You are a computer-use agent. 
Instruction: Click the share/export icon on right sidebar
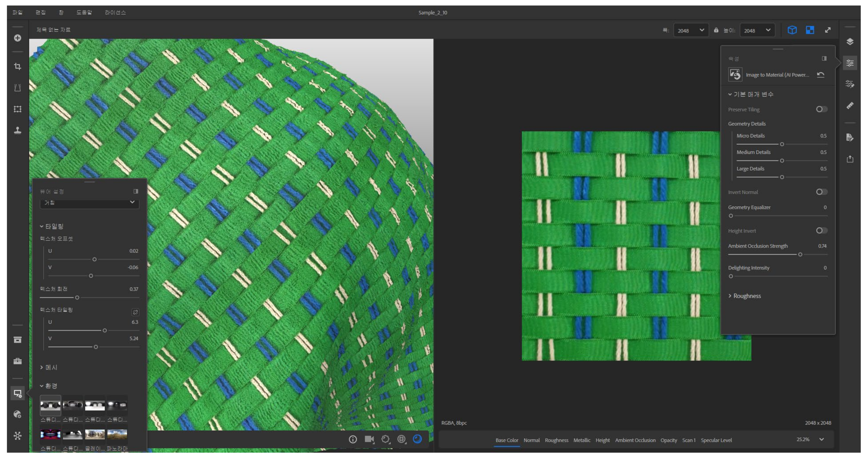(x=850, y=159)
